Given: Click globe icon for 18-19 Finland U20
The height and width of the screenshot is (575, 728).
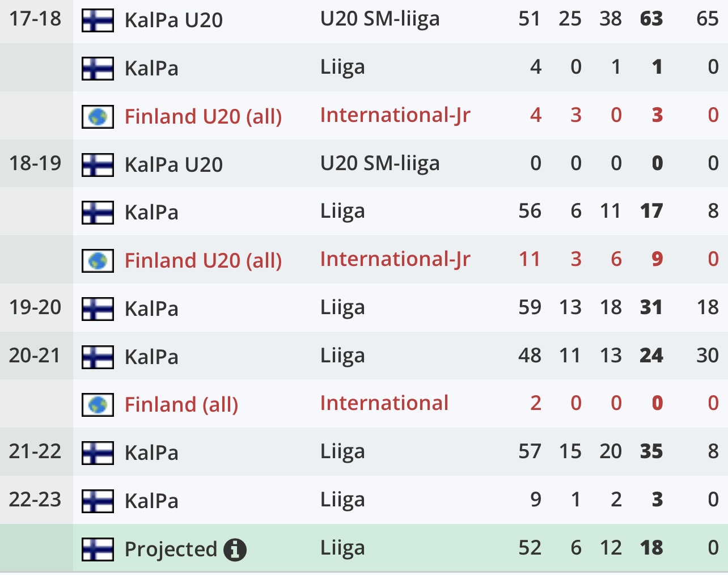Looking at the screenshot, I should 98,261.
